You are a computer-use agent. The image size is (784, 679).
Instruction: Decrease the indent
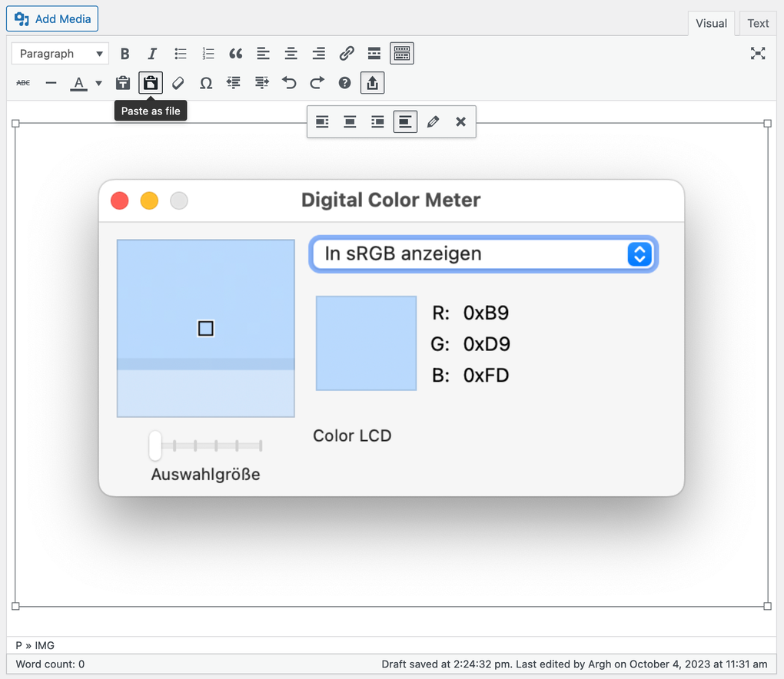click(234, 83)
